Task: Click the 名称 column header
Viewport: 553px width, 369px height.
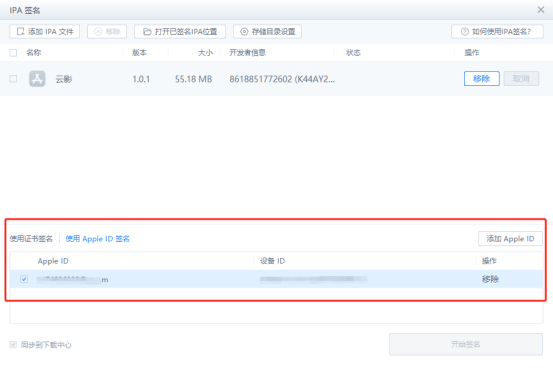Action: (x=34, y=53)
